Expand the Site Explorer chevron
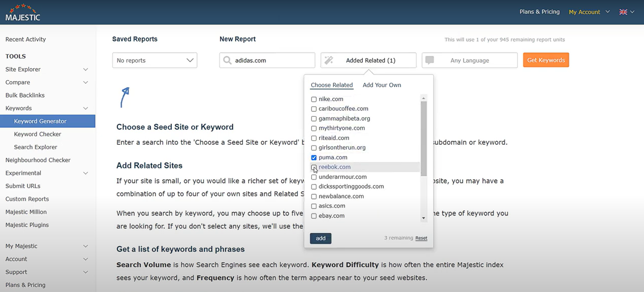 [x=86, y=69]
